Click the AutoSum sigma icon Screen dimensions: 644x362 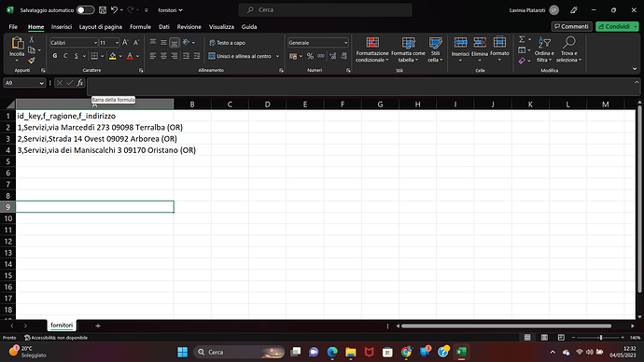pos(522,39)
